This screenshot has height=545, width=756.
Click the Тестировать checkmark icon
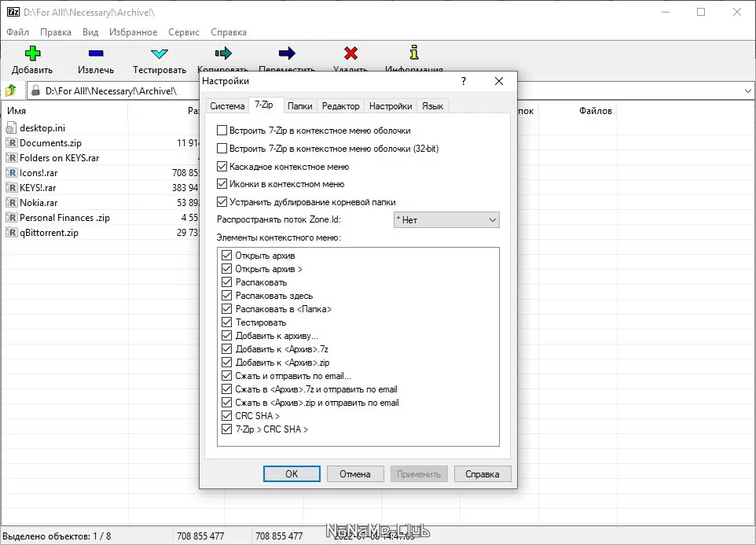point(159,53)
